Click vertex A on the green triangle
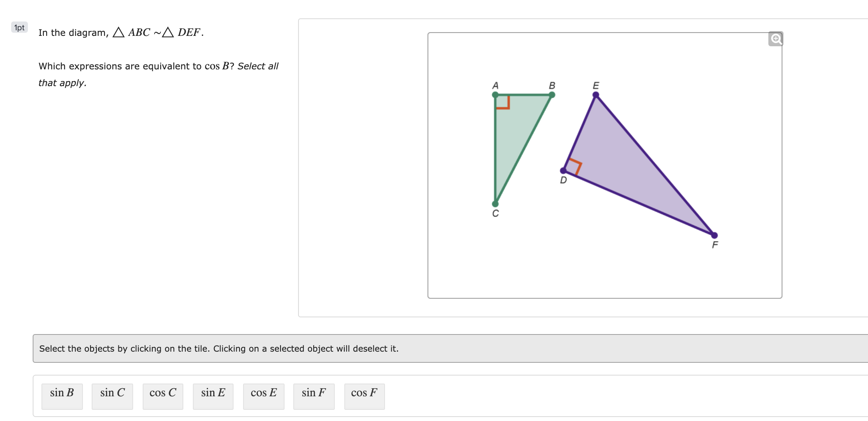868x421 pixels. click(x=495, y=95)
